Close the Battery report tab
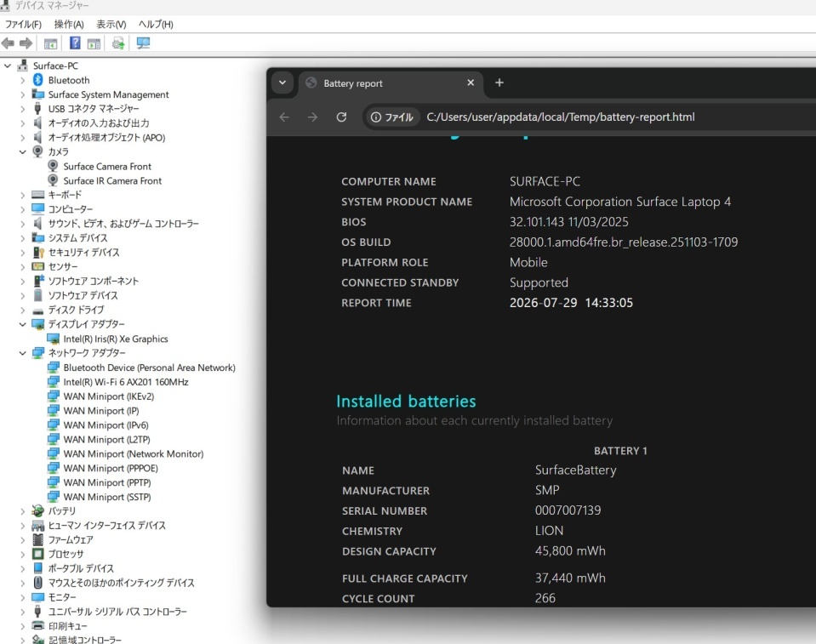 pos(471,83)
